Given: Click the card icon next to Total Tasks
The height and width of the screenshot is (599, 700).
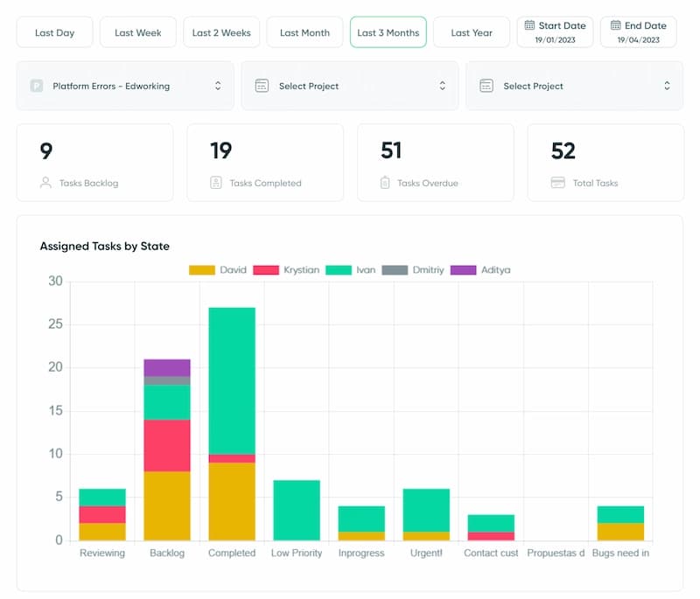Looking at the screenshot, I should (x=557, y=183).
